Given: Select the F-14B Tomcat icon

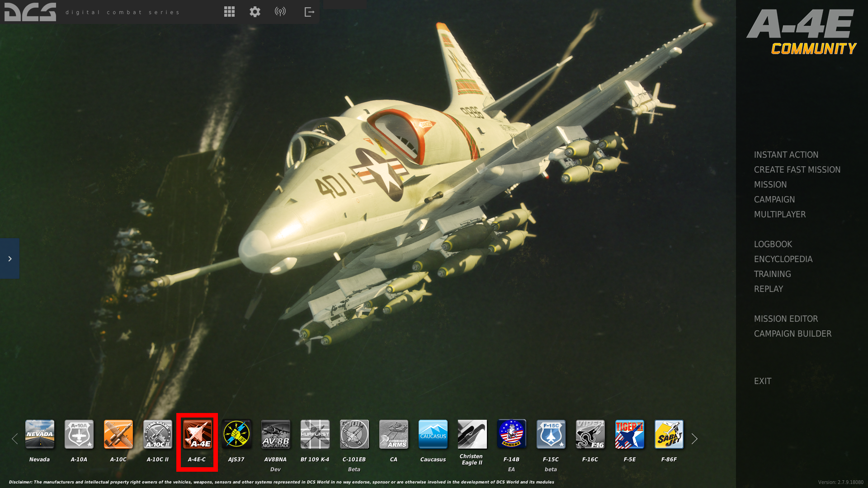Looking at the screenshot, I should click(x=512, y=434).
